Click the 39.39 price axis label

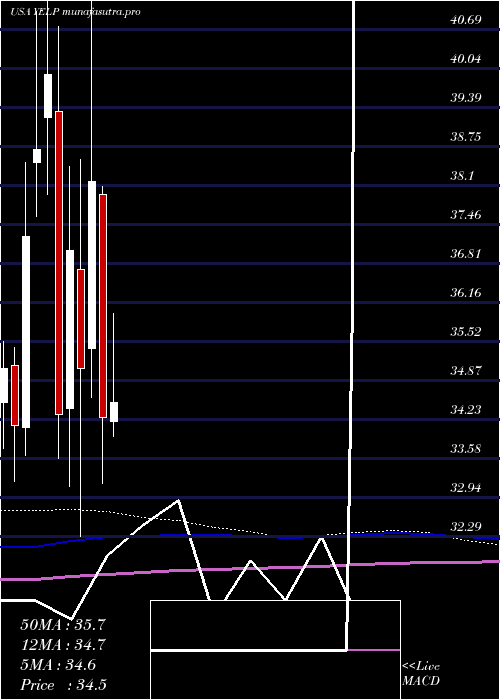point(466,97)
